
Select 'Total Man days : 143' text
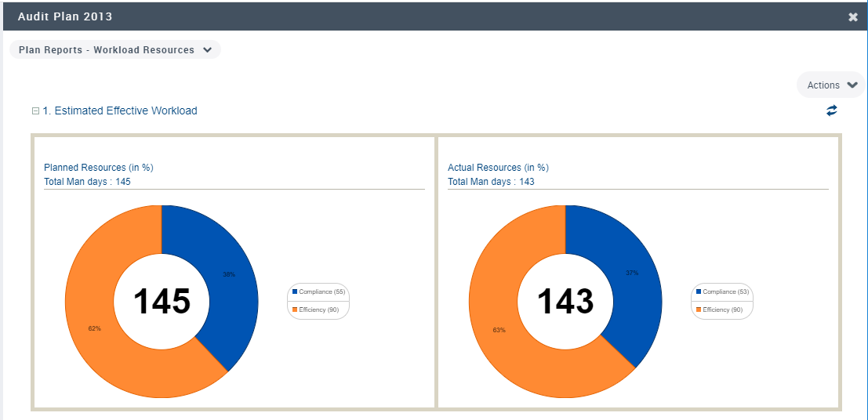(491, 182)
